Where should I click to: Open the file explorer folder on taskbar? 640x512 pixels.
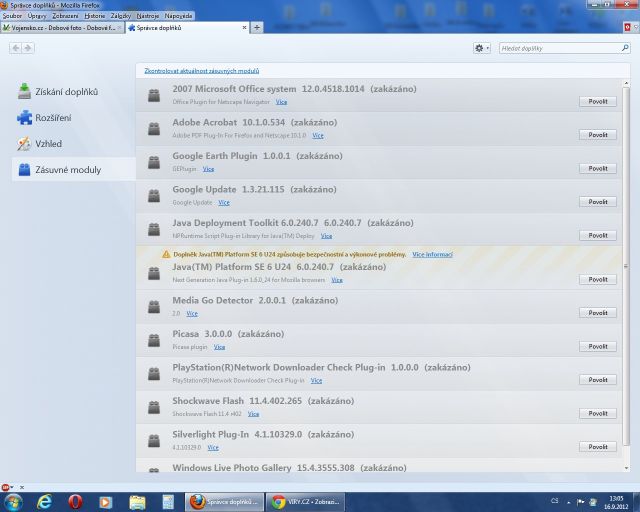click(x=137, y=502)
